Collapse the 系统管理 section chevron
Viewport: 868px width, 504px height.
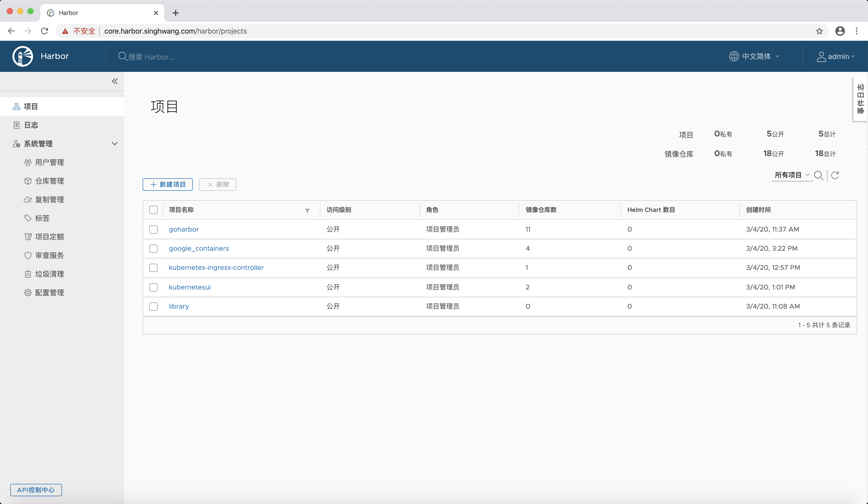115,144
